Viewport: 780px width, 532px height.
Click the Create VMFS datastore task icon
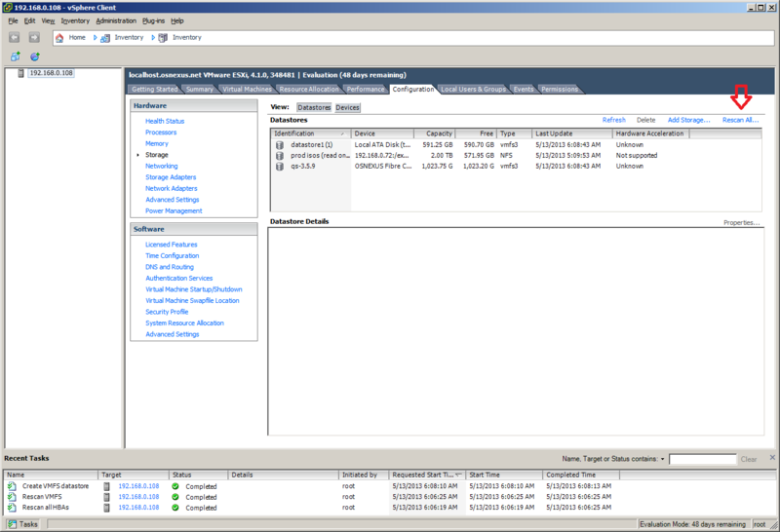[12, 486]
